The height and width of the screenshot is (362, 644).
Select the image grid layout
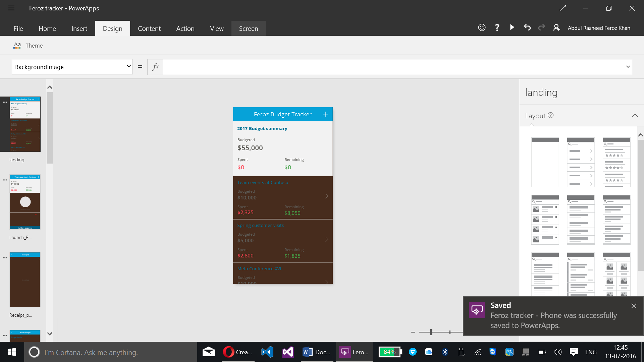coord(616,274)
